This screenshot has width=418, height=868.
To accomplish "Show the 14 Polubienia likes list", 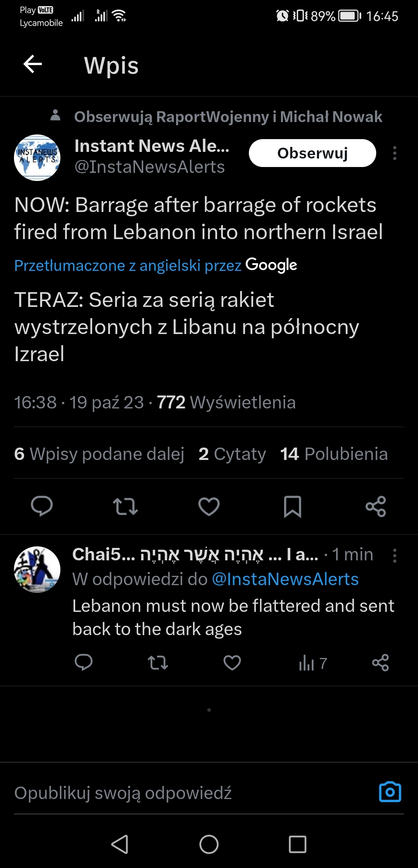I will [x=334, y=454].
